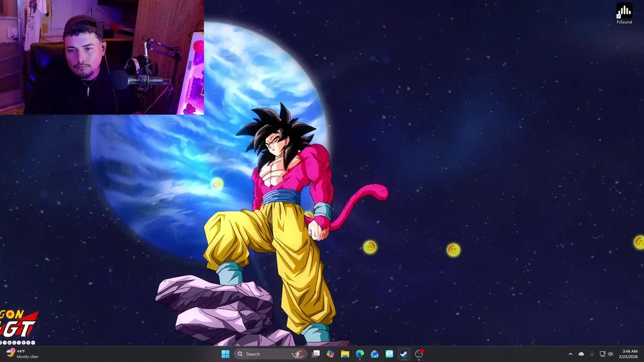Open the Outlook mail app from the taskbar
Screen dimensions: 644x362
[x=374, y=354]
